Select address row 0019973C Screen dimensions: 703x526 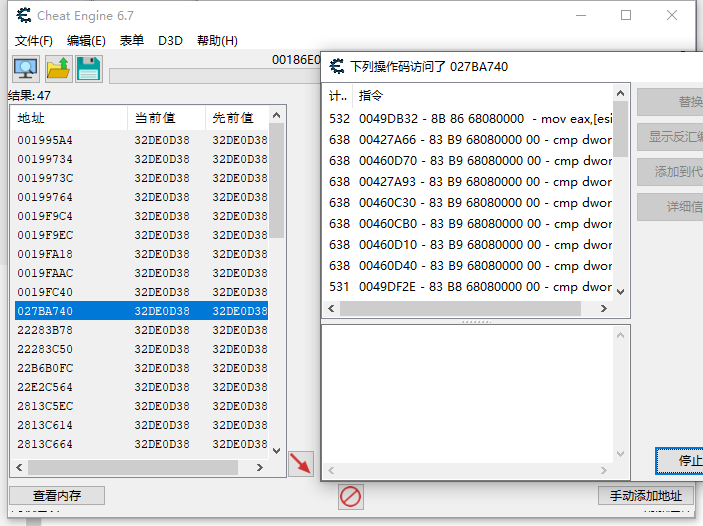142,178
